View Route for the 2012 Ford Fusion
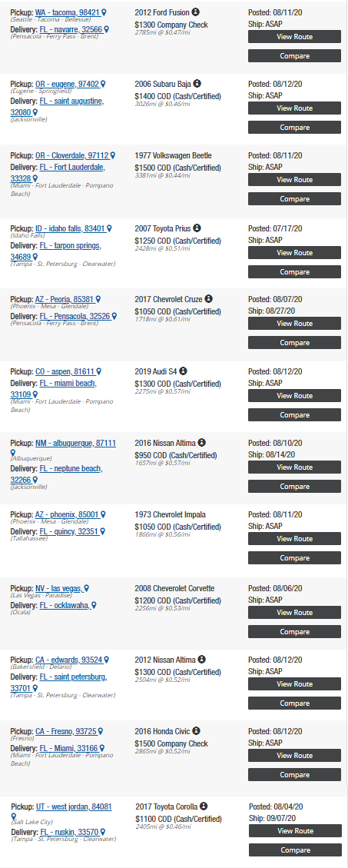Viewport: 348px width, 868px height. tap(294, 37)
